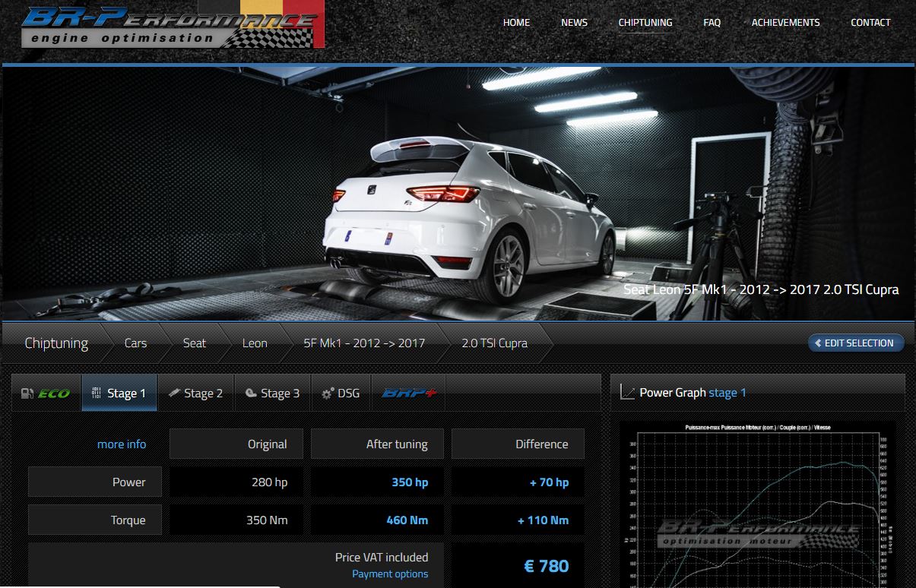This screenshot has height=588, width=916.
Task: Click the Chiptuning breadcrumb
Action: 56,343
